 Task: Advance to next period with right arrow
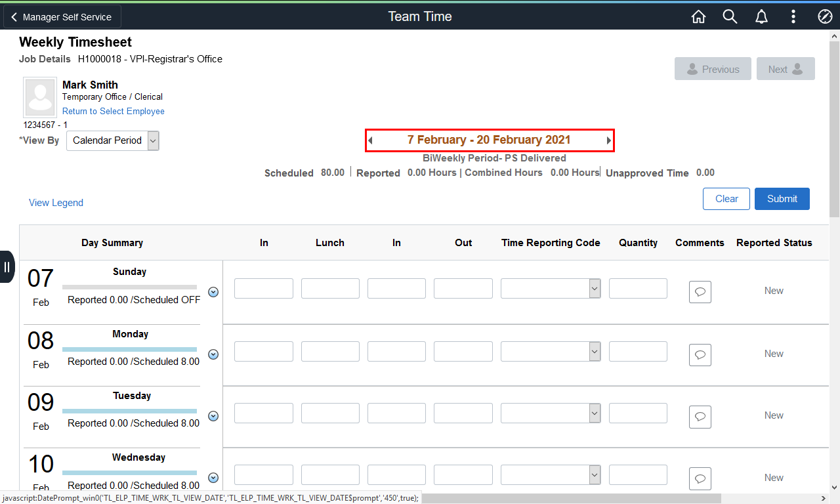(609, 140)
